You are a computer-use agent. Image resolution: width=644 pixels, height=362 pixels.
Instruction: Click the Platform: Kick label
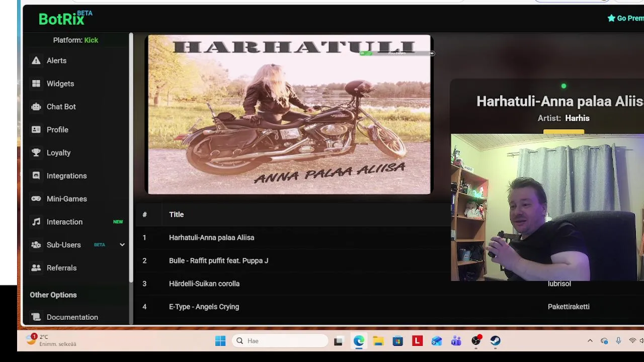pos(75,40)
